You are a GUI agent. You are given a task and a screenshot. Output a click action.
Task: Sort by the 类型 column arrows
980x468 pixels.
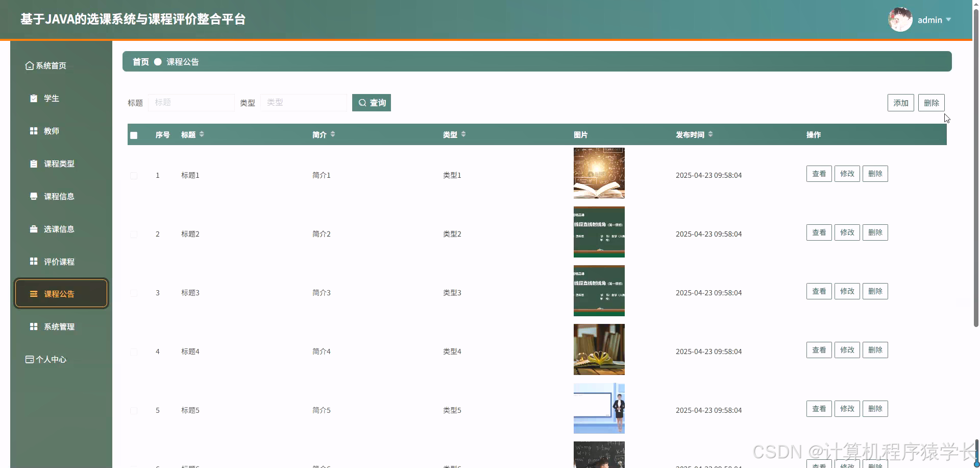pos(463,134)
